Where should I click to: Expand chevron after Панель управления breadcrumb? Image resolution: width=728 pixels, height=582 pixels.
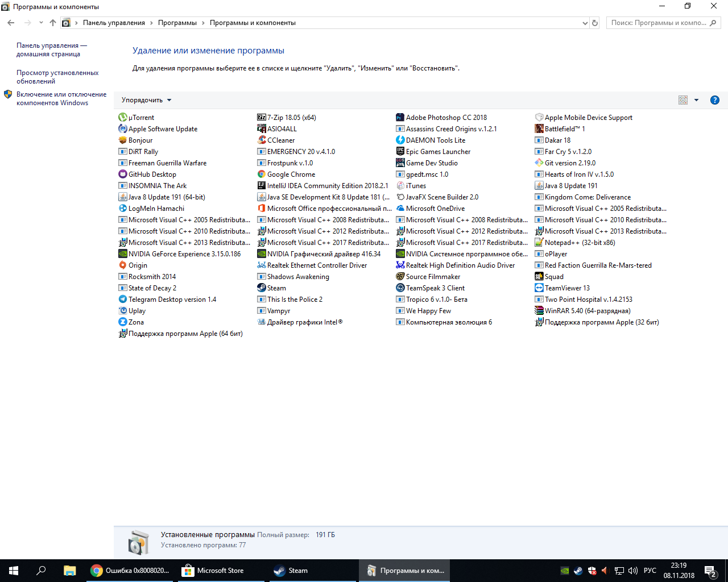pos(152,23)
